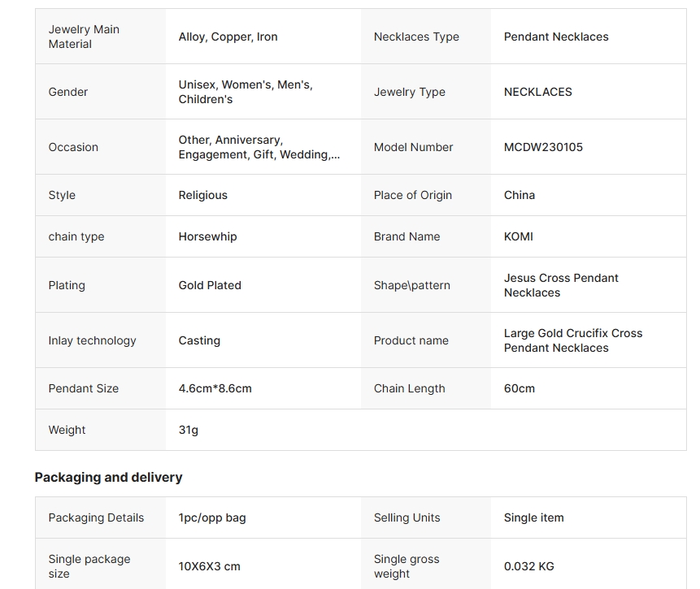Click the KOMI brand name value
The image size is (700, 589).
pyautogui.click(x=519, y=236)
